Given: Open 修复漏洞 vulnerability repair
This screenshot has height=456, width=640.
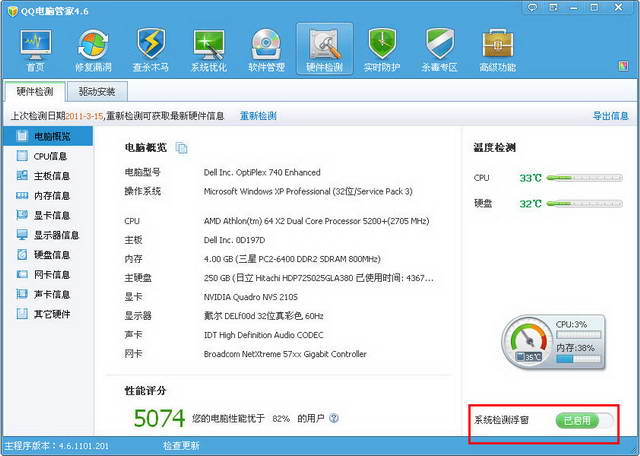Looking at the screenshot, I should (93, 51).
